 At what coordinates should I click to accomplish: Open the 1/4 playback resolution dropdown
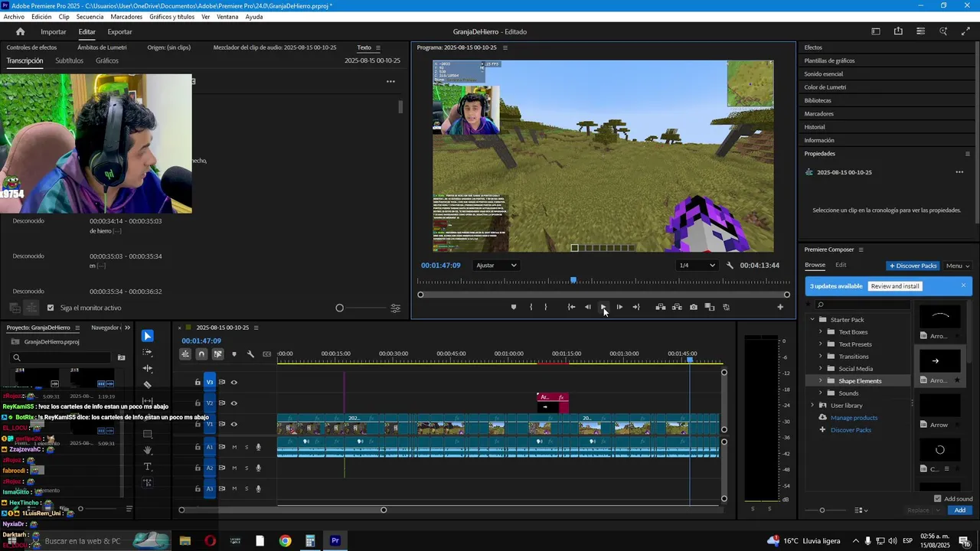[697, 266]
